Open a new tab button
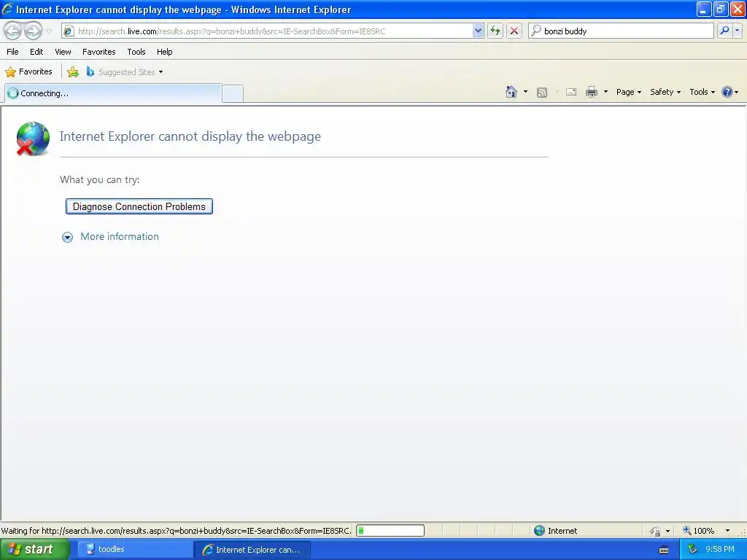The height and width of the screenshot is (560, 747). (x=233, y=93)
